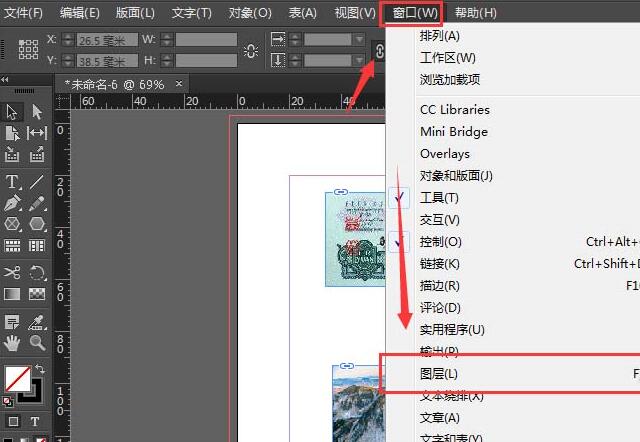Select the Content Placer tool
640x442 pixels.
pyautogui.click(x=37, y=155)
